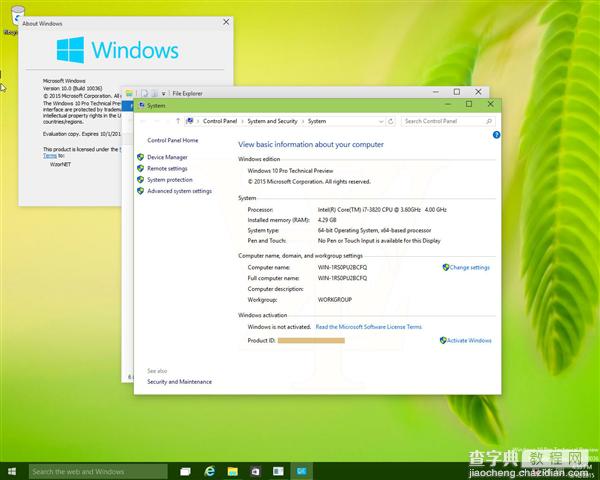Launch Internet Explorer from the taskbar

(210, 471)
